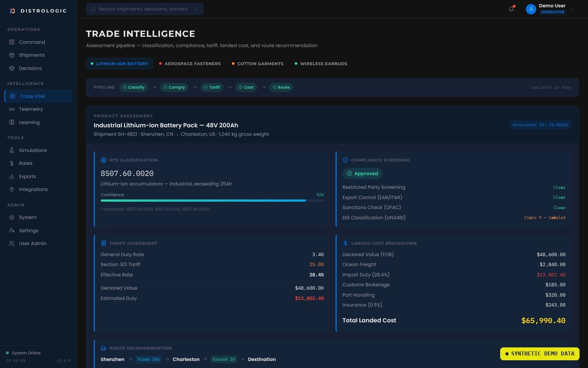Screen dimensions: 588x368
Task: Focus the search shipments input field
Action: [x=145, y=9]
